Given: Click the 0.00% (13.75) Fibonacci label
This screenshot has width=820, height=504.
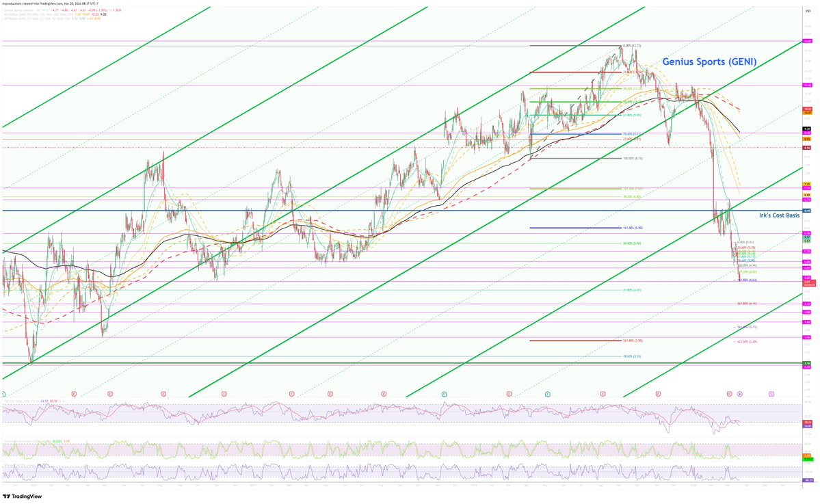Looking at the screenshot, I should (632, 46).
